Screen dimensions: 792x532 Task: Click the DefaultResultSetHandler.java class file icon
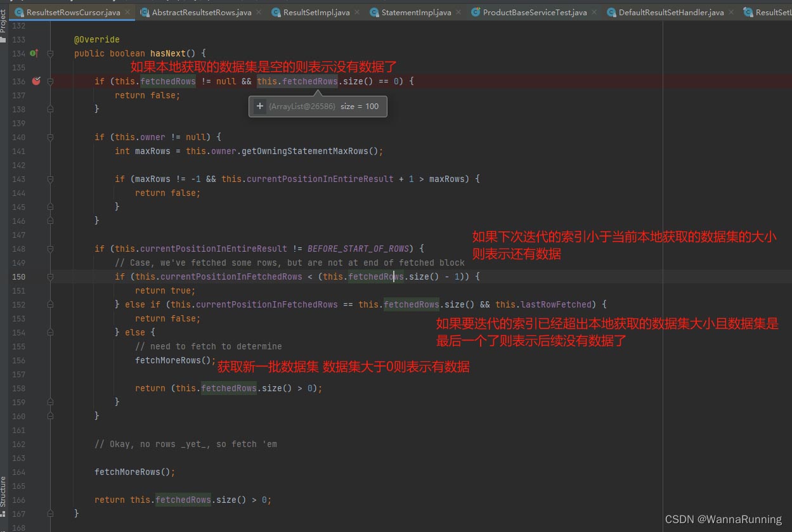pyautogui.click(x=611, y=12)
